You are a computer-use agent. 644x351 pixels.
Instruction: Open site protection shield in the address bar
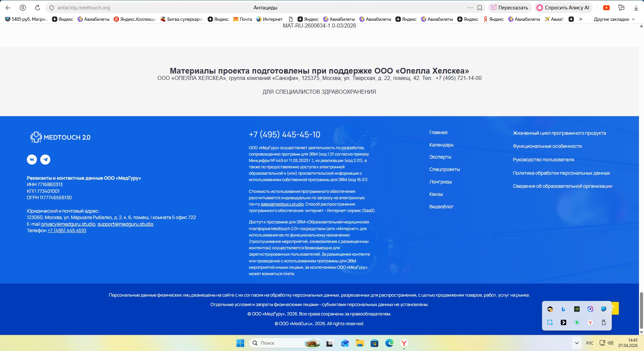pyautogui.click(x=52, y=8)
